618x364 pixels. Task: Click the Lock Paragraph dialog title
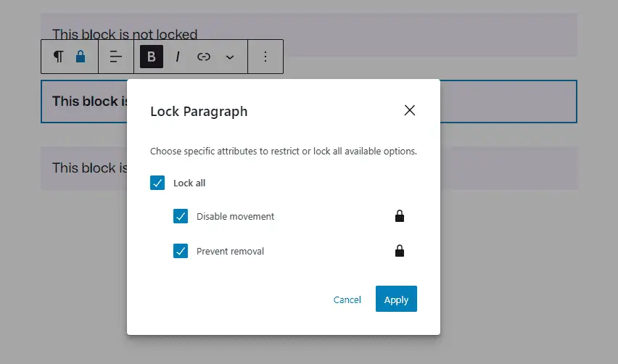[199, 112]
